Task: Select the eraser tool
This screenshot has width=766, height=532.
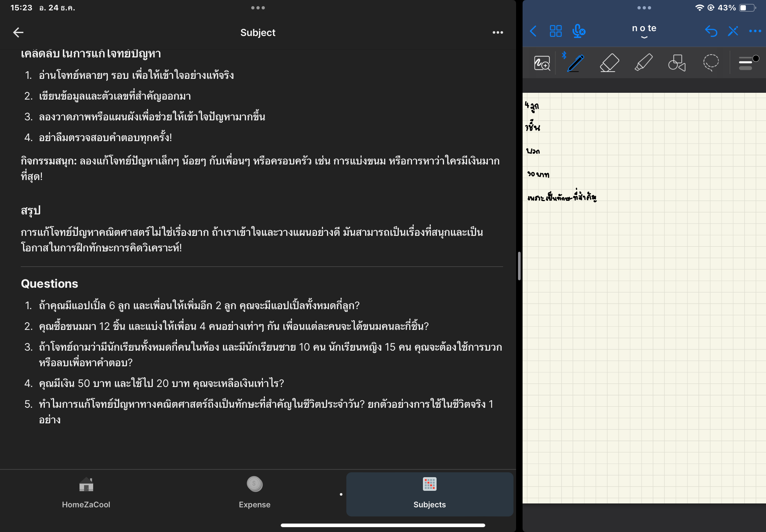Action: tap(609, 63)
